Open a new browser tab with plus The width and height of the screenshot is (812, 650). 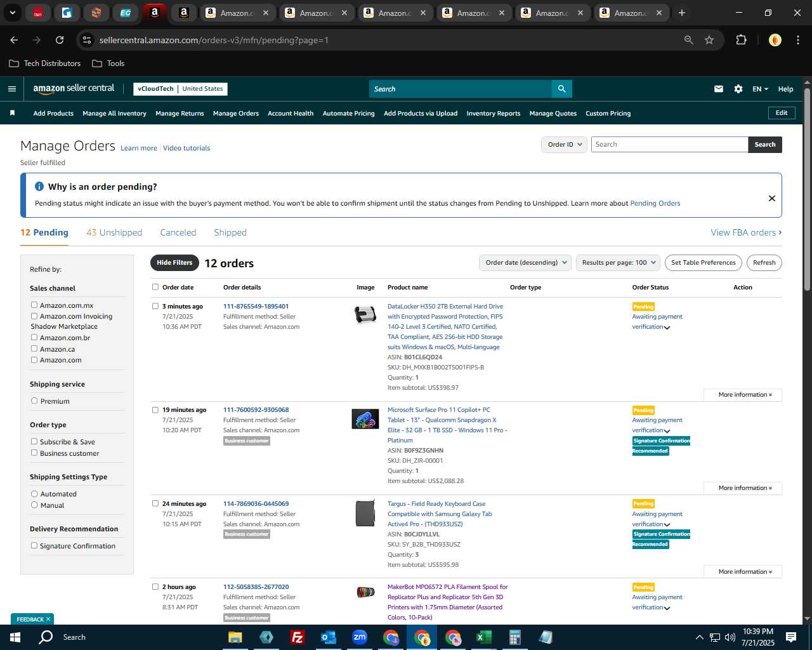coord(682,13)
